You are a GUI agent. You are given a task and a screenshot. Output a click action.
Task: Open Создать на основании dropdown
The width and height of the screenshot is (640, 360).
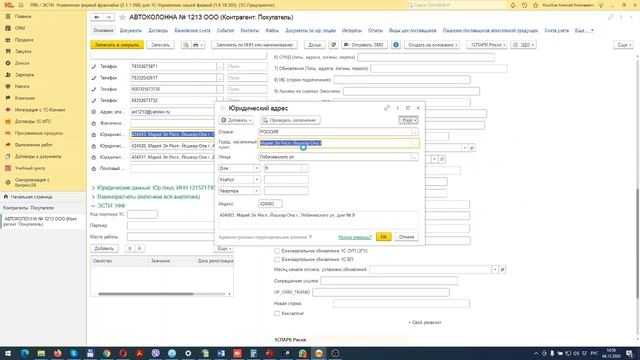(433, 45)
